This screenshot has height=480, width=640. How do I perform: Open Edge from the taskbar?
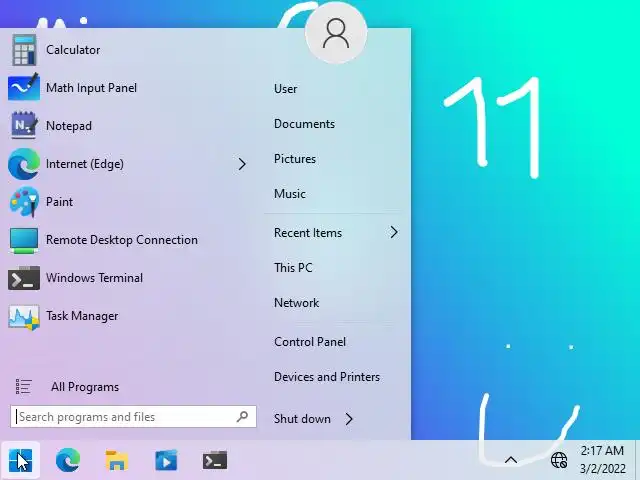68,460
